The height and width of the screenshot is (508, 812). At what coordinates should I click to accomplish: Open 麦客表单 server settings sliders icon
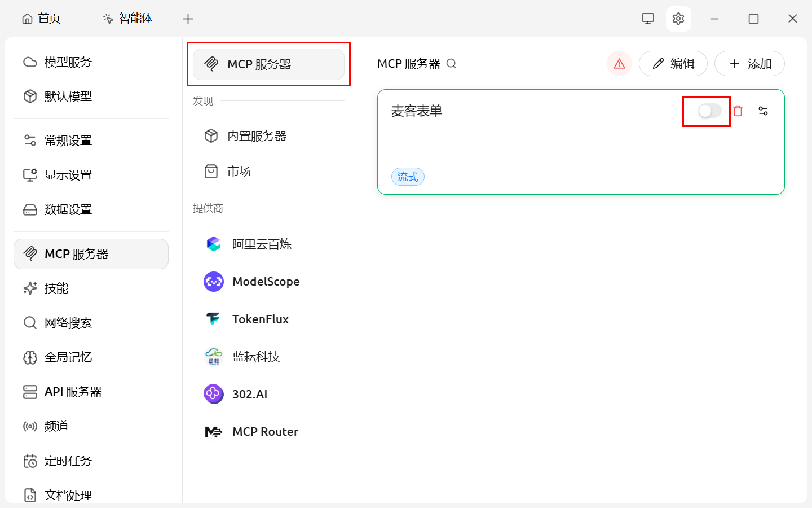pos(763,111)
